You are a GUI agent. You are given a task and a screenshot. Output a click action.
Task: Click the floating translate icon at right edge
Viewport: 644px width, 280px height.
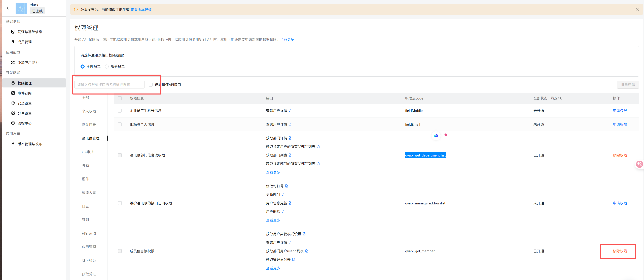coord(639,164)
